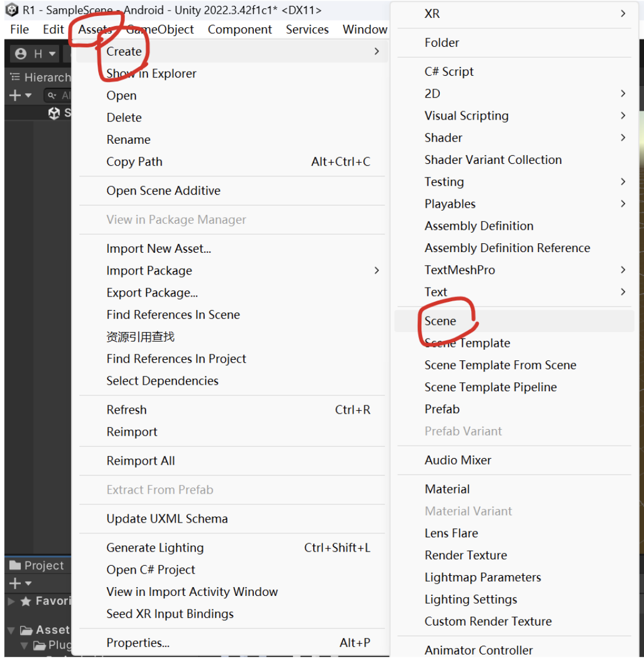Create a new C# Script
Image resolution: width=644 pixels, height=664 pixels.
[514, 72]
